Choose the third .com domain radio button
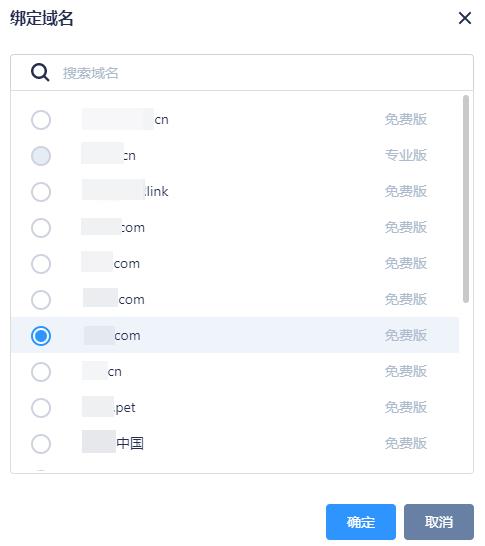Screen dimensions: 485x546 point(41,300)
